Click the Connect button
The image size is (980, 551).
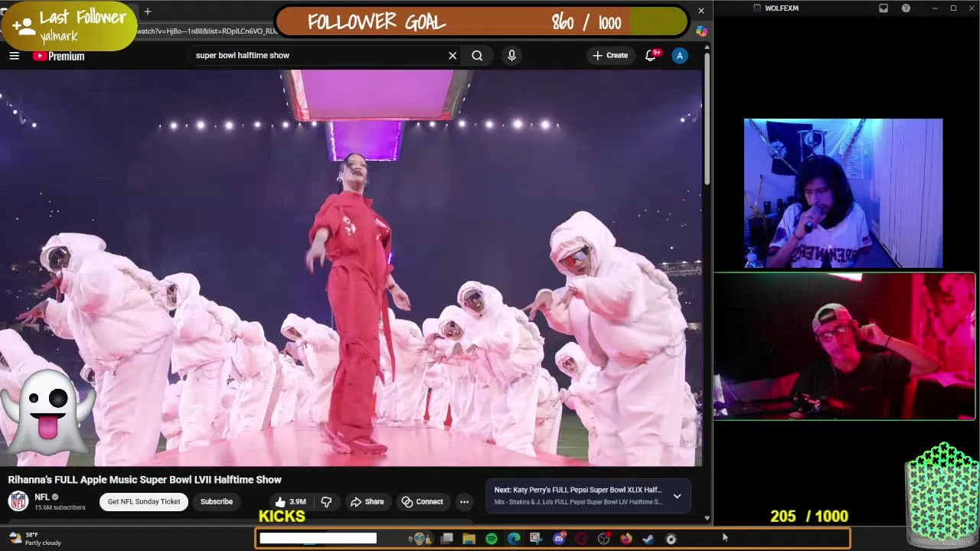click(x=422, y=502)
